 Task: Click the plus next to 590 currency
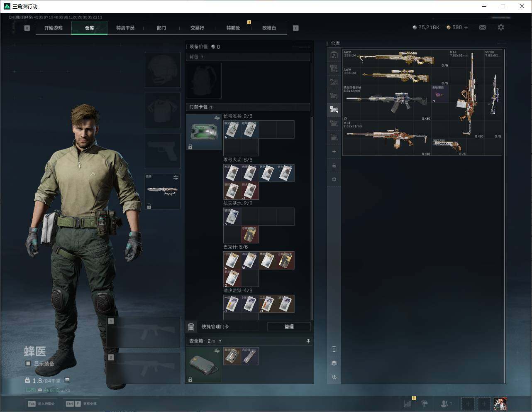(x=466, y=27)
